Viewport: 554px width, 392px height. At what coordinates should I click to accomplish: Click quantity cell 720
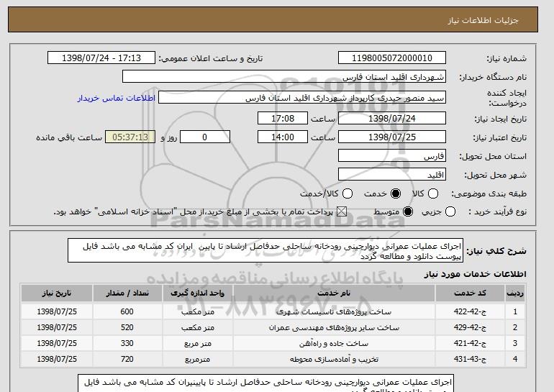127,359
